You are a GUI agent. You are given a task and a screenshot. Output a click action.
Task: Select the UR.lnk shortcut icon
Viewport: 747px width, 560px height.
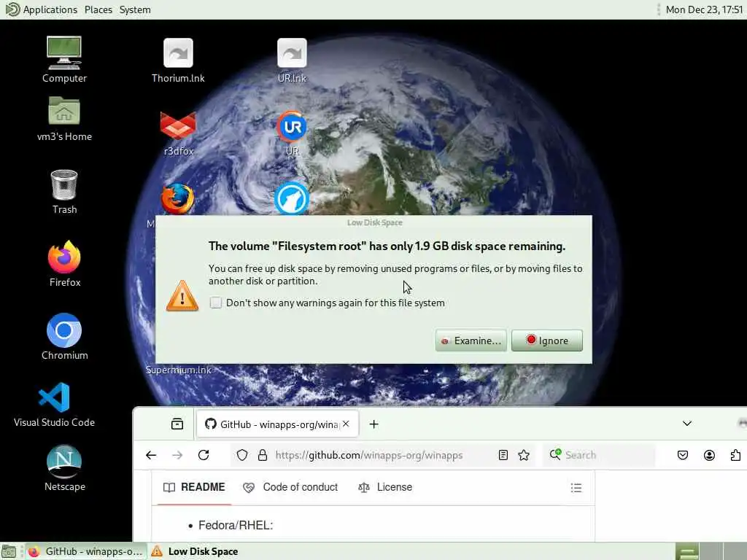click(x=292, y=60)
